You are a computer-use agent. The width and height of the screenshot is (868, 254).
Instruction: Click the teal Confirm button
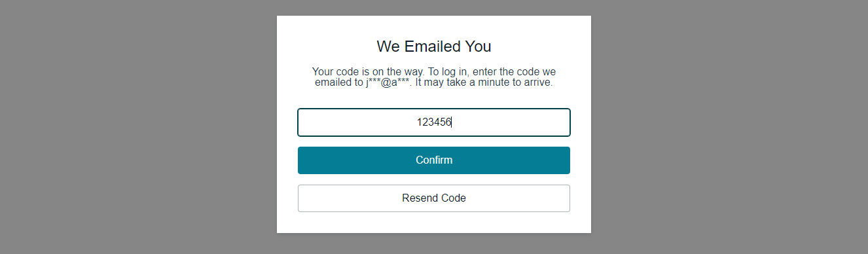coord(434,160)
